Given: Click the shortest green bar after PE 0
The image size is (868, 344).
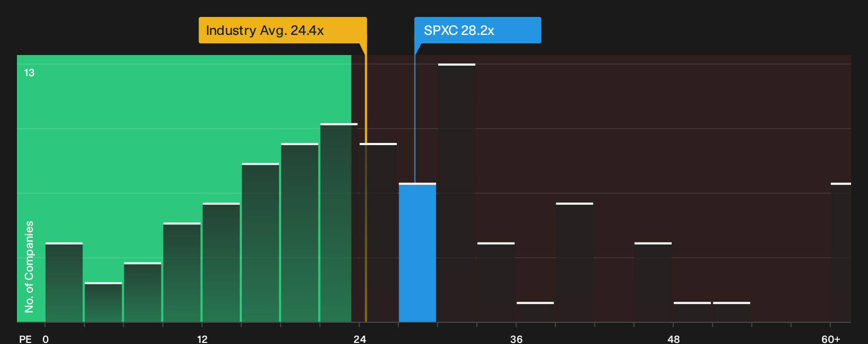Looking at the screenshot, I should pyautogui.click(x=103, y=302).
